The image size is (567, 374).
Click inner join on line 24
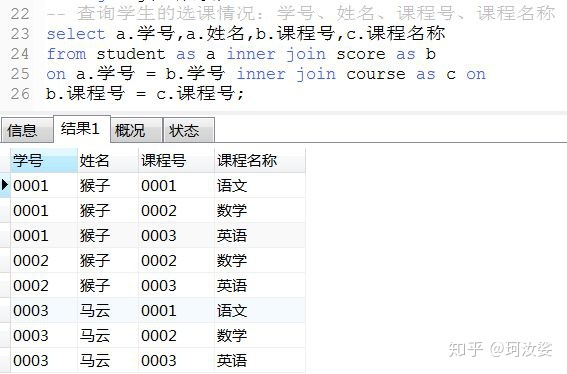[x=276, y=54]
